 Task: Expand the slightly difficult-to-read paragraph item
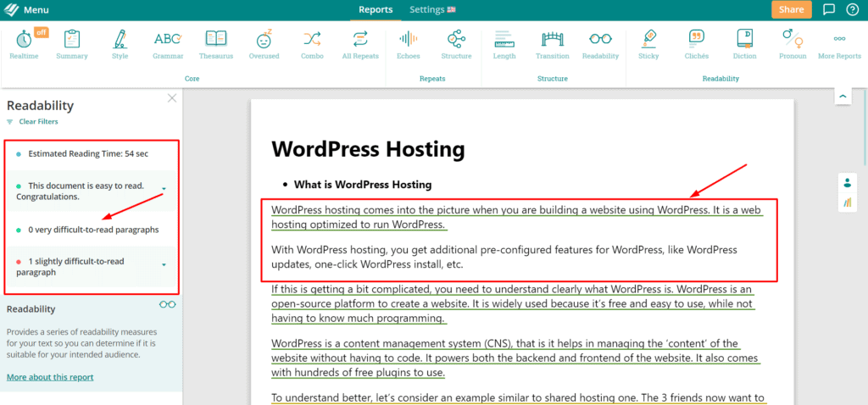point(164,265)
